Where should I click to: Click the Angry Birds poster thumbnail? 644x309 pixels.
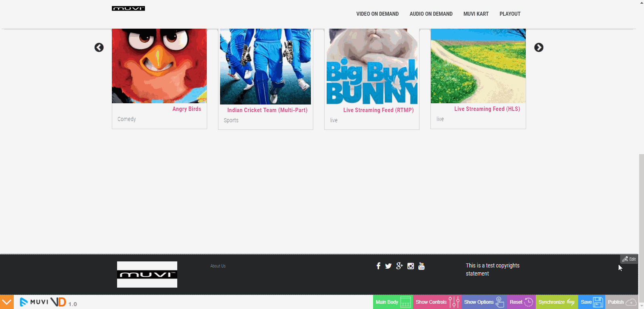coord(159,66)
